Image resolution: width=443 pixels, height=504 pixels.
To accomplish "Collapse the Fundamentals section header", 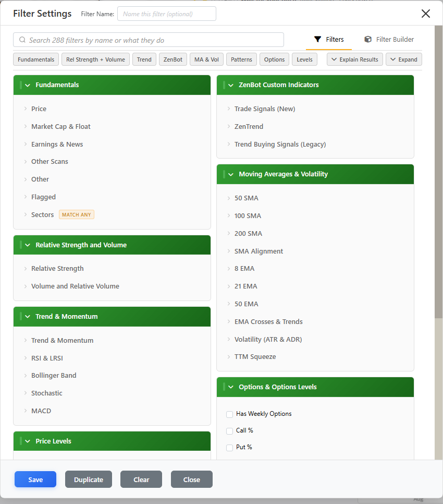I will 112,85.
